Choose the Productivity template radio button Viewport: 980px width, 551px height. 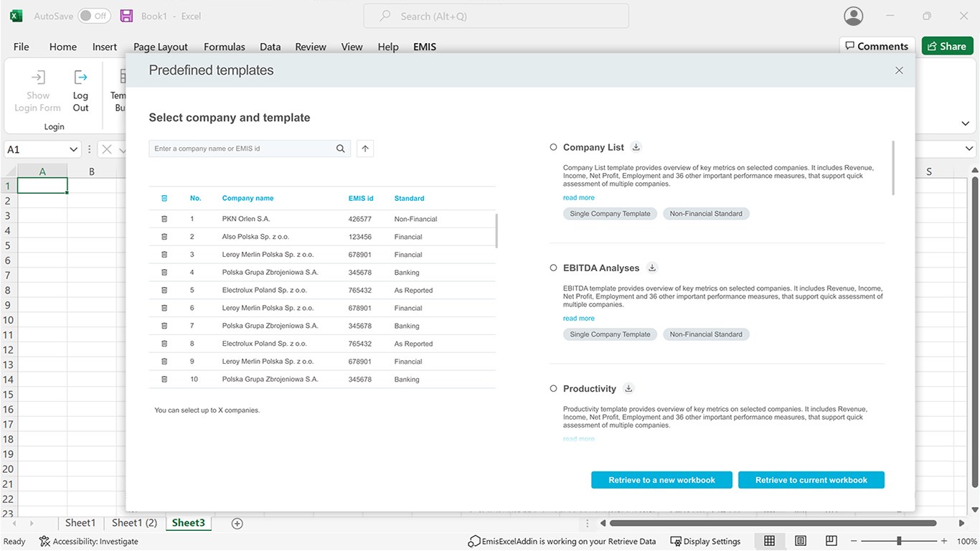553,388
